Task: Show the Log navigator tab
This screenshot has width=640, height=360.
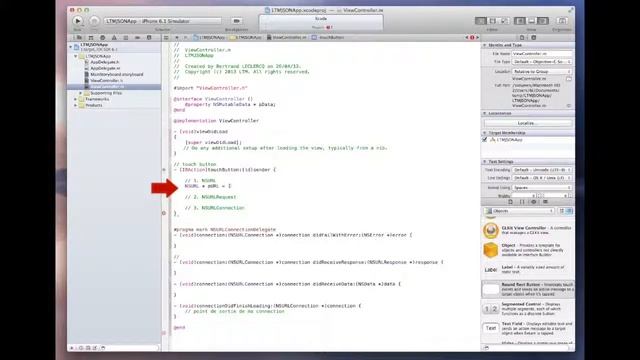Action: pyautogui.click(x=149, y=38)
